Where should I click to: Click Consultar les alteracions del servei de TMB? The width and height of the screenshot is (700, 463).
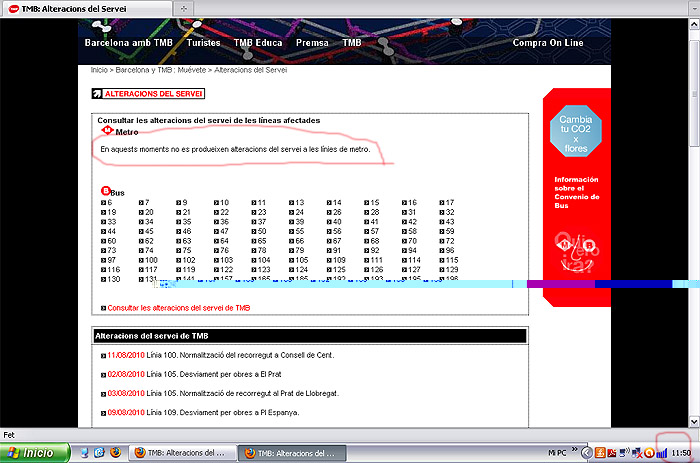[x=179, y=308]
